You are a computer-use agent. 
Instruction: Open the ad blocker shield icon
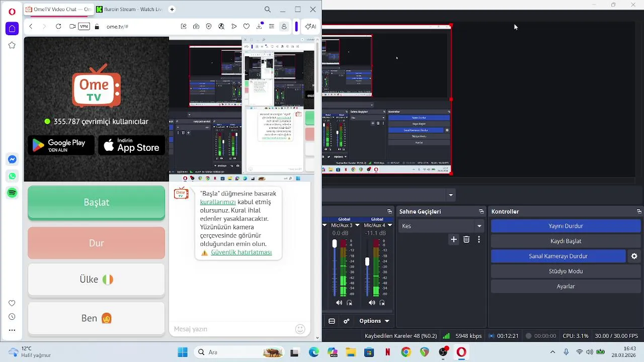209,27
